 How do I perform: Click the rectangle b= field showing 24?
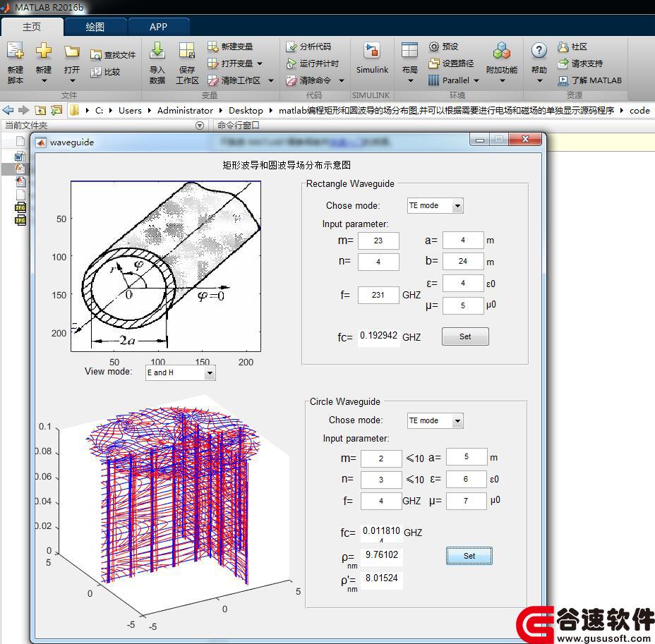pos(463,261)
